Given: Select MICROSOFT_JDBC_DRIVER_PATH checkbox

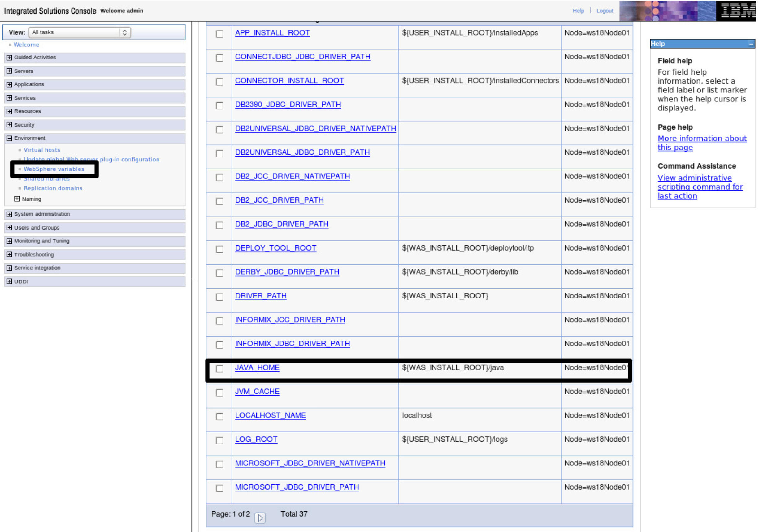Looking at the screenshot, I should coord(219,488).
